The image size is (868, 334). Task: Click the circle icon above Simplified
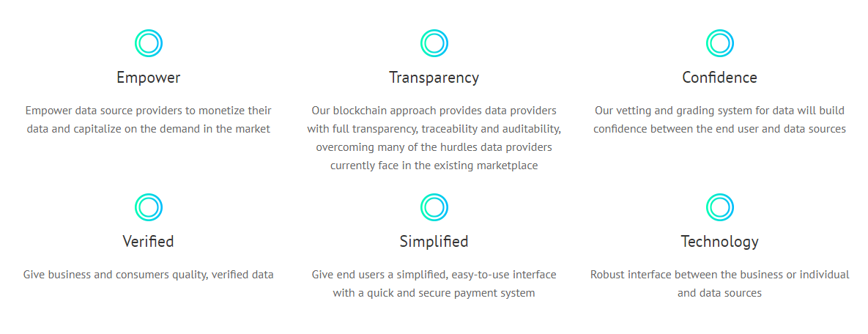(x=434, y=207)
